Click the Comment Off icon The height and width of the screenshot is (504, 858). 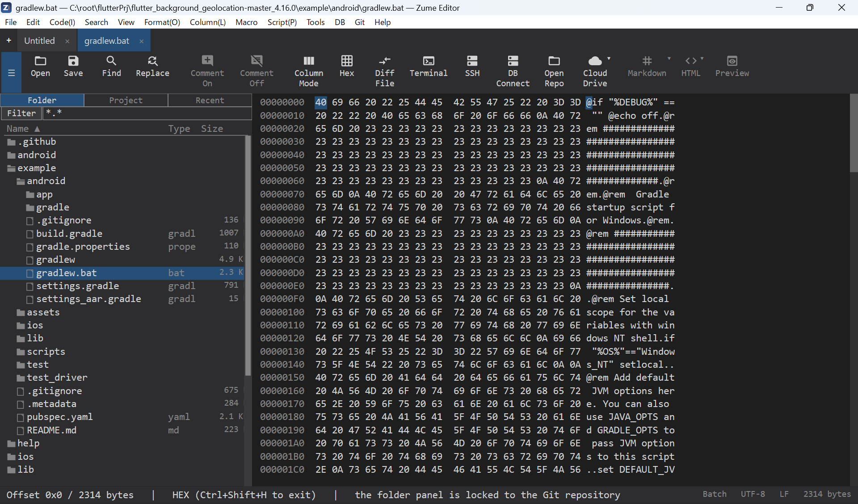point(257,71)
